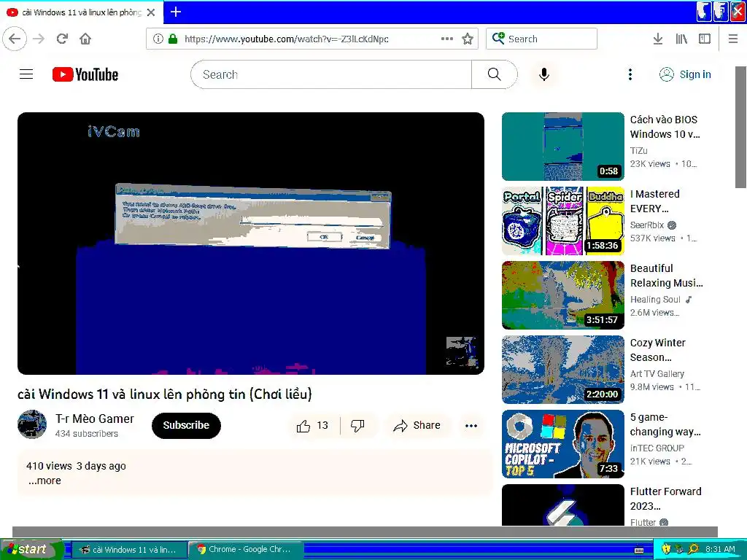Switch to Chrome - Google Chrome taskbar item
The width and height of the screenshot is (747, 560).
pyautogui.click(x=246, y=550)
